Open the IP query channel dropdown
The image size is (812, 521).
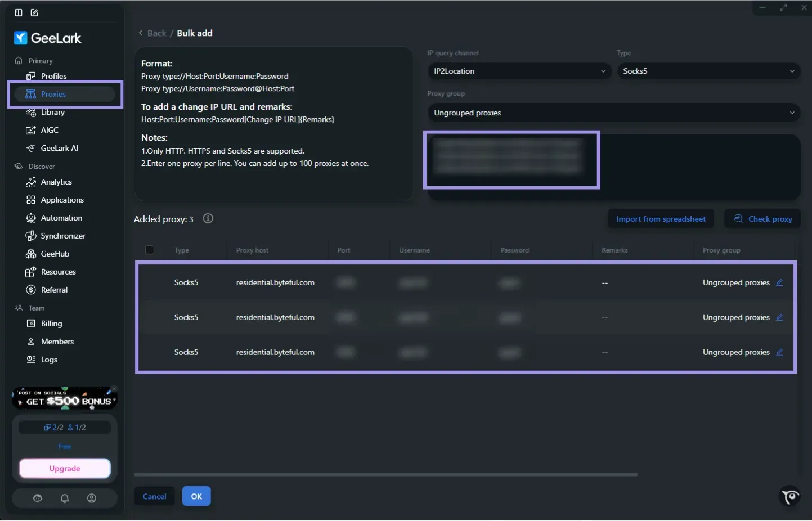pyautogui.click(x=519, y=71)
